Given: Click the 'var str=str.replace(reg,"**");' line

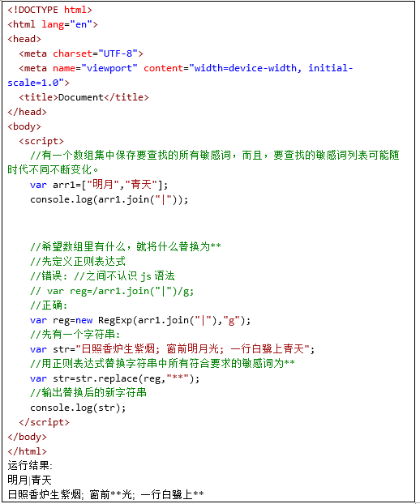Looking at the screenshot, I should point(115,379).
